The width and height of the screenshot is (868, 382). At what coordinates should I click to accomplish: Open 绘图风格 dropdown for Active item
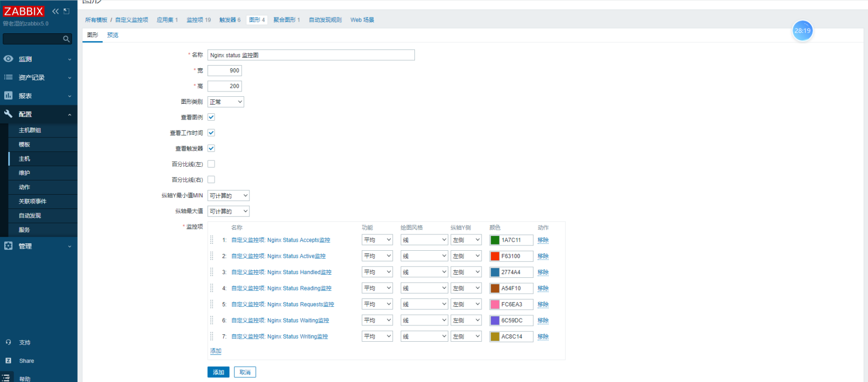pyautogui.click(x=424, y=256)
